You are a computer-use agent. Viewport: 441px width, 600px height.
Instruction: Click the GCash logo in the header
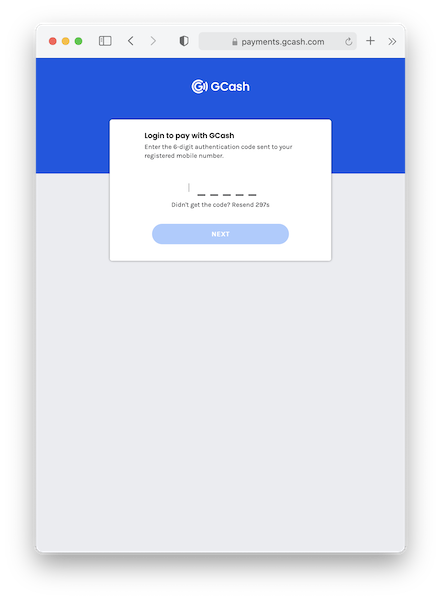pos(220,86)
